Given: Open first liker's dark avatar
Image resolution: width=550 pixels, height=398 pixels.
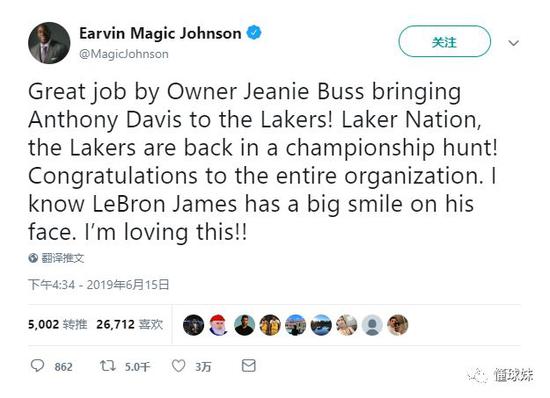Looking at the screenshot, I should click(x=193, y=325).
